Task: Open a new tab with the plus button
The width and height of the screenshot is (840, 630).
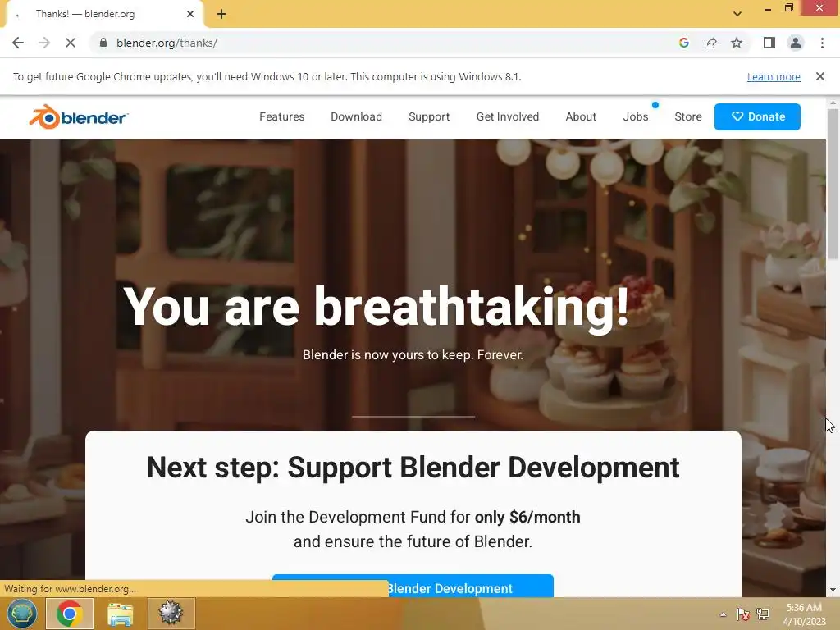Action: point(221,14)
